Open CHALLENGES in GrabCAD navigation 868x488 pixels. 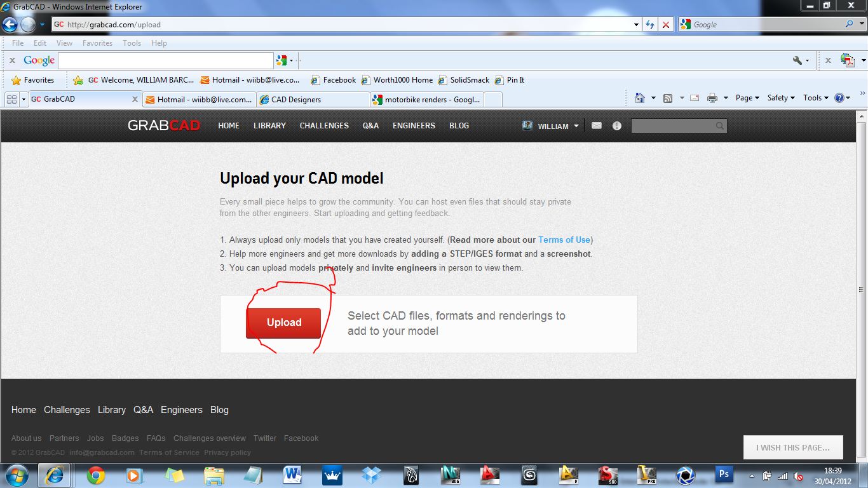click(x=324, y=126)
